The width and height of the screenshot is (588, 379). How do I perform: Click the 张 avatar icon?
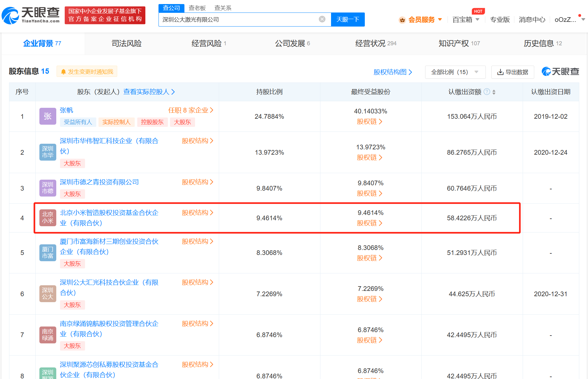(48, 116)
